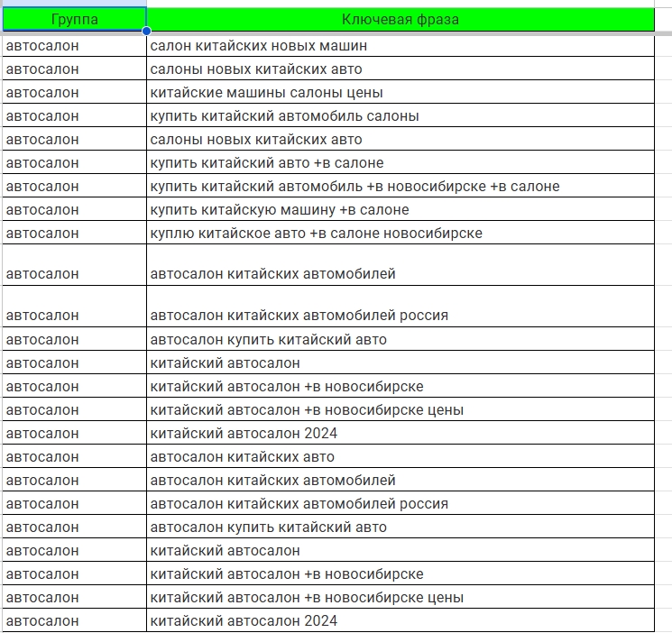Select 'автосалон' beside 'купить китайскую машину +в салоне'
672x633 pixels.
(x=74, y=210)
